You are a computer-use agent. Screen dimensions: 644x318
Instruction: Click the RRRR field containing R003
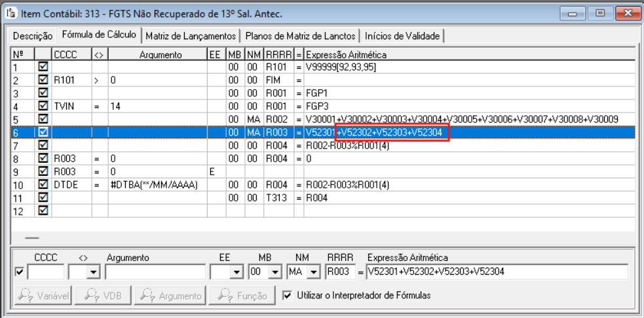340,272
